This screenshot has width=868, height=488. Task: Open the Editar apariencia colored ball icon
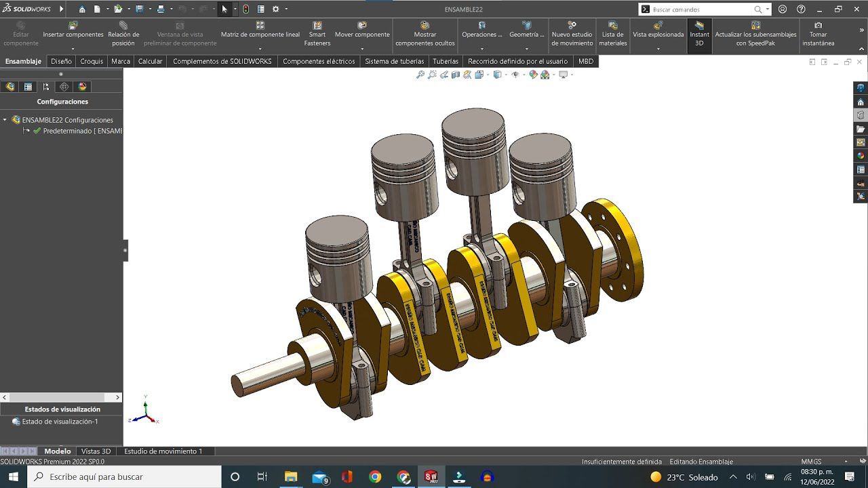[534, 75]
